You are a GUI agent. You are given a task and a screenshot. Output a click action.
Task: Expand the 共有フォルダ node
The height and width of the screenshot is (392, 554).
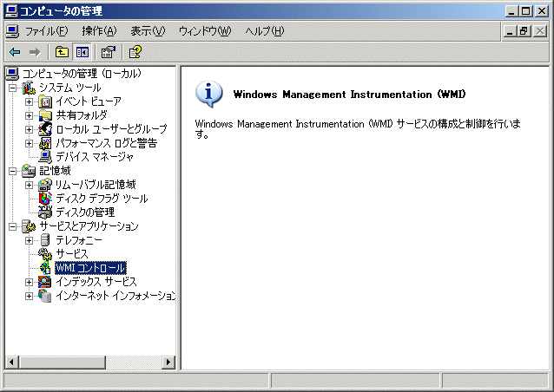[29, 115]
